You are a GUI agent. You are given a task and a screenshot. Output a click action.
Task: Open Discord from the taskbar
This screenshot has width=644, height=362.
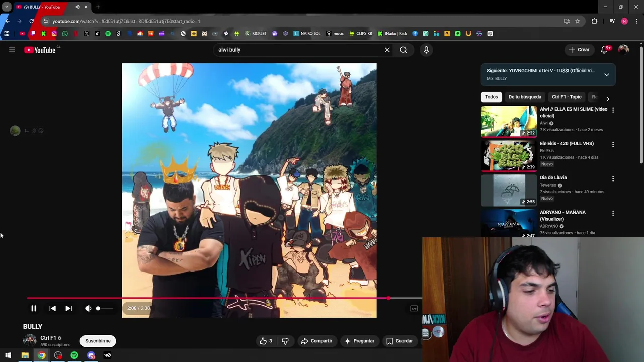point(91,355)
